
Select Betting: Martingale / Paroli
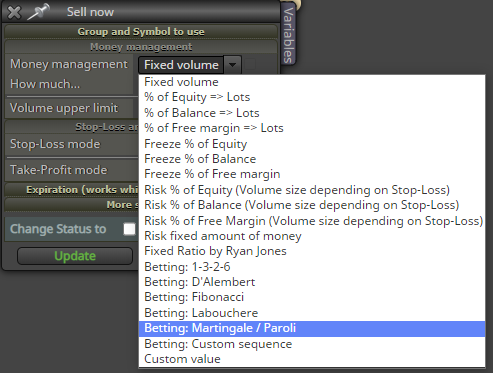312,328
